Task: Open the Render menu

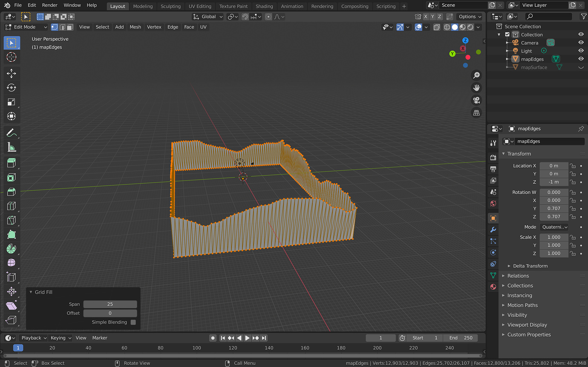Action: [50, 5]
